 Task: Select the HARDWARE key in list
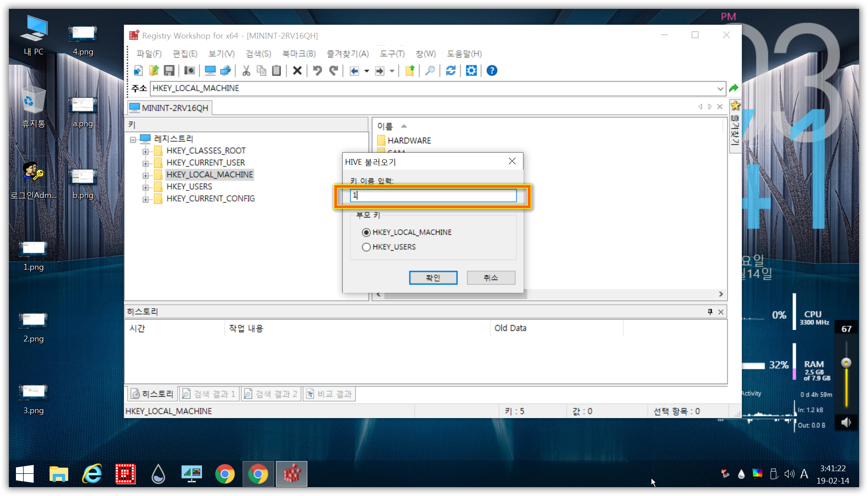(x=409, y=140)
